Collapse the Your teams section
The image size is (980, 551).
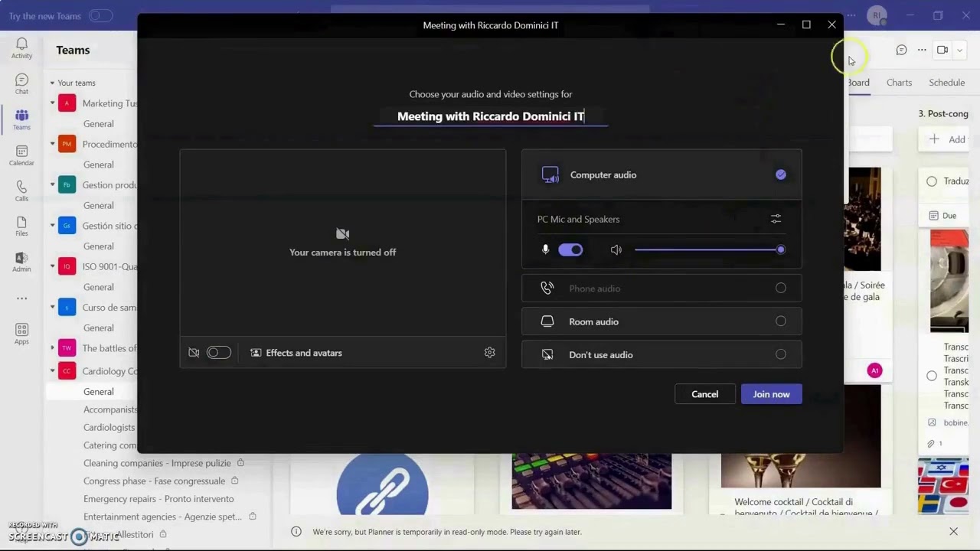(x=52, y=83)
